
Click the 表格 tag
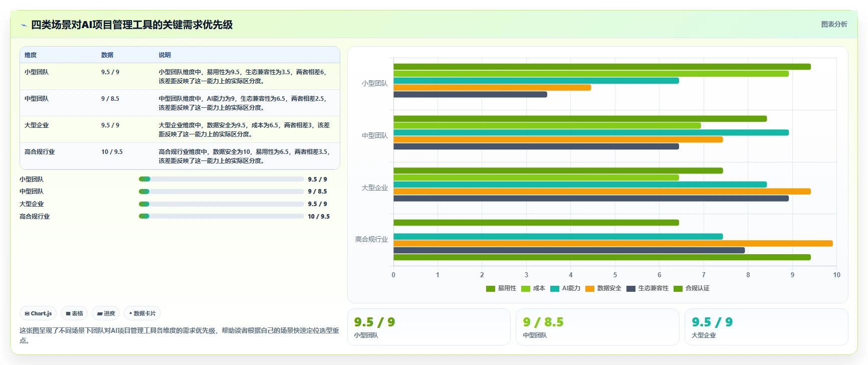[74, 313]
